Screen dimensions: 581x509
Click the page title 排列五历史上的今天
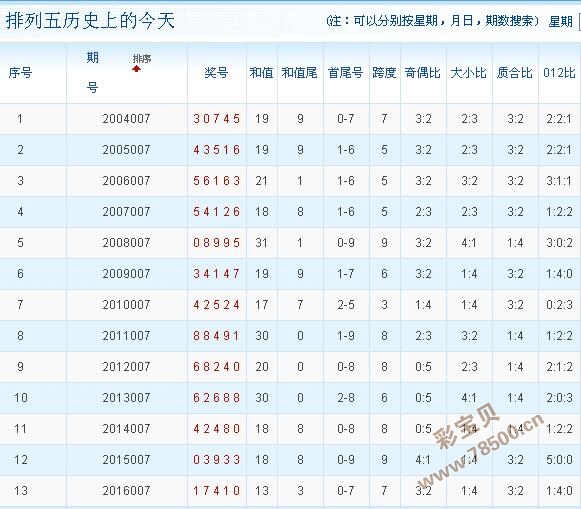point(90,20)
